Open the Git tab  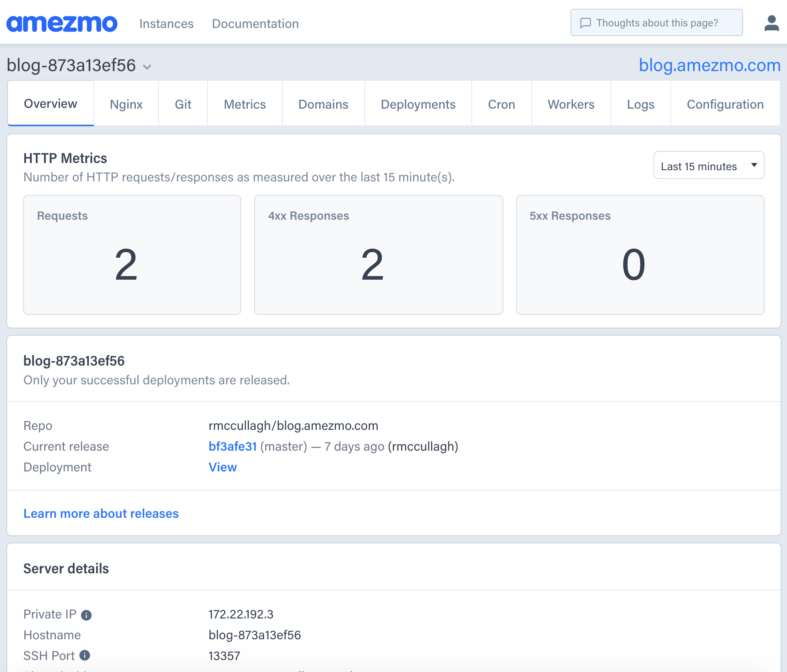[x=183, y=104]
